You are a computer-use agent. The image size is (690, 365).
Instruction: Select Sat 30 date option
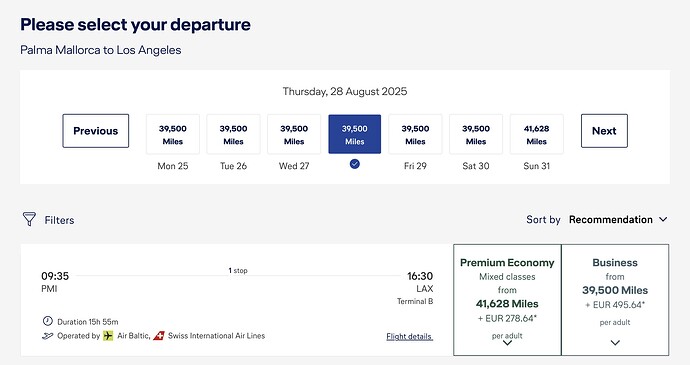(476, 134)
